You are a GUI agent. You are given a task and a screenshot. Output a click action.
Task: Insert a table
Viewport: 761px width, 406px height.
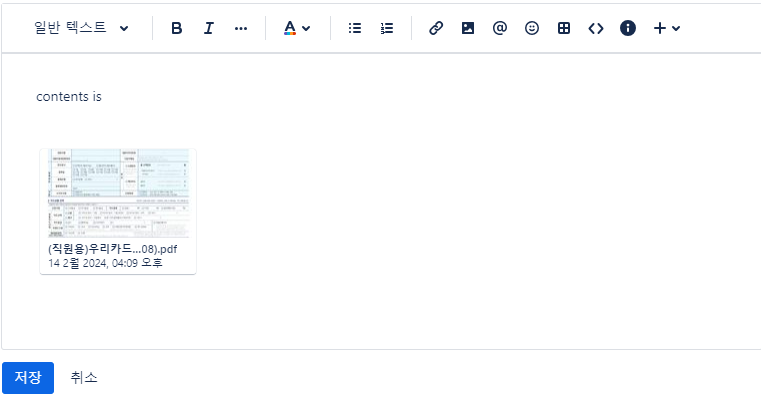tap(564, 28)
